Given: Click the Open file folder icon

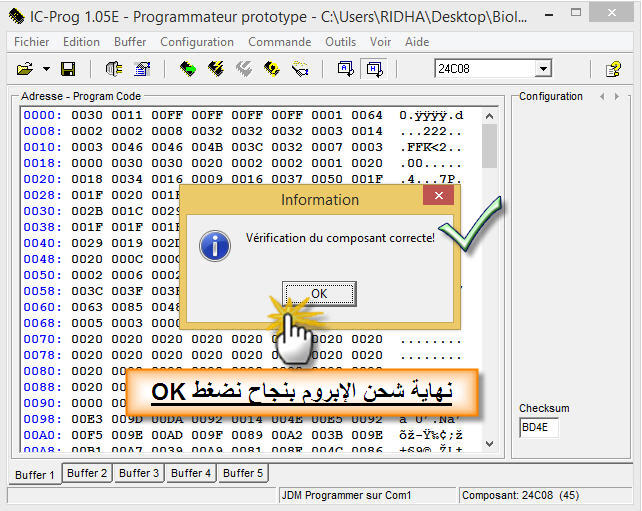Looking at the screenshot, I should (24, 69).
